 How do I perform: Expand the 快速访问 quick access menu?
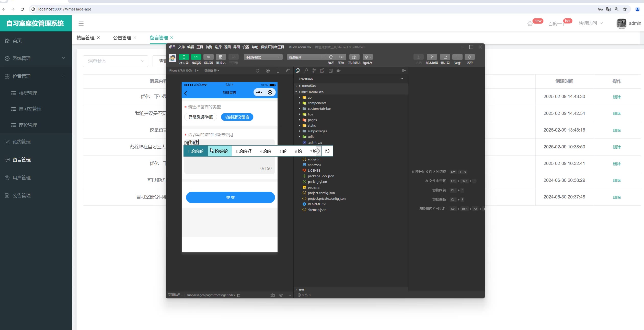591,23
